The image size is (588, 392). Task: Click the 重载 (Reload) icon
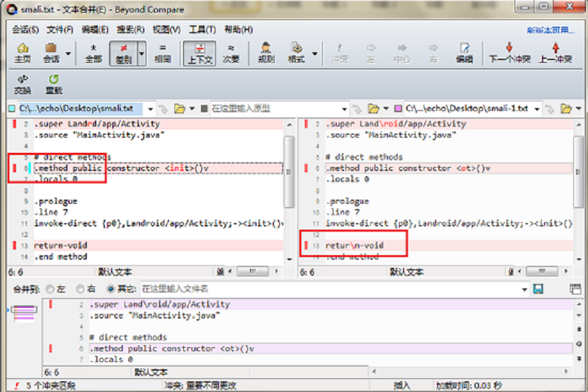[53, 84]
